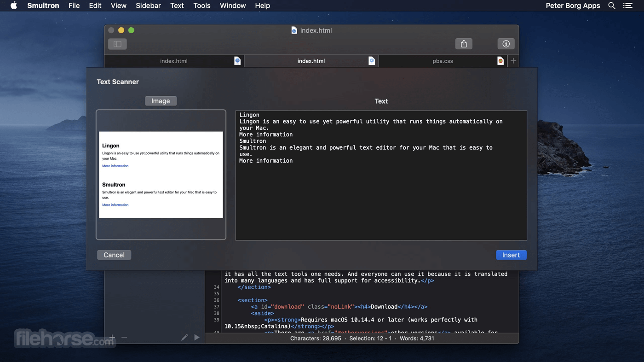This screenshot has width=644, height=362.
Task: Toggle the sidebar with toolbar button
Action: pyautogui.click(x=117, y=44)
